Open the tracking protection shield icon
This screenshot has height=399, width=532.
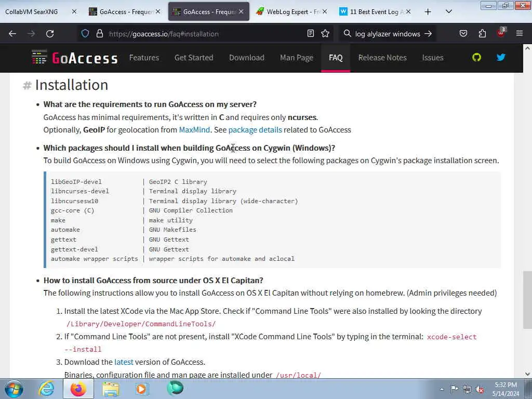coord(85,34)
